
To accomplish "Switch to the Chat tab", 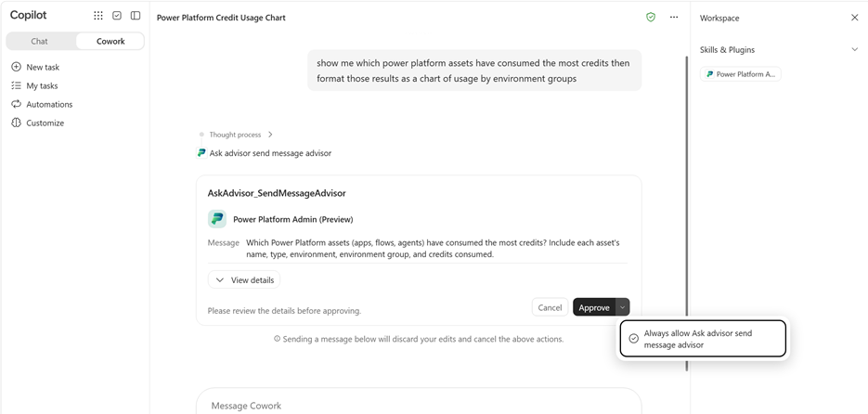I will [39, 41].
